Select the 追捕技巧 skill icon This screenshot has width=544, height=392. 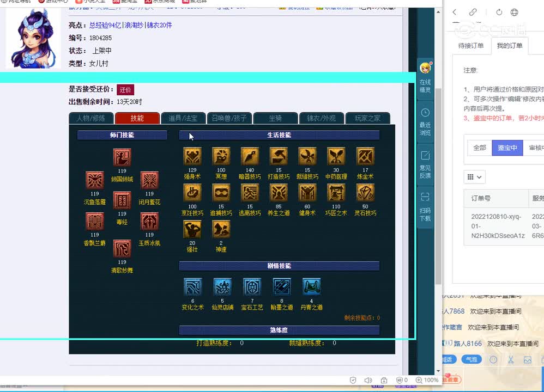pos(221,192)
